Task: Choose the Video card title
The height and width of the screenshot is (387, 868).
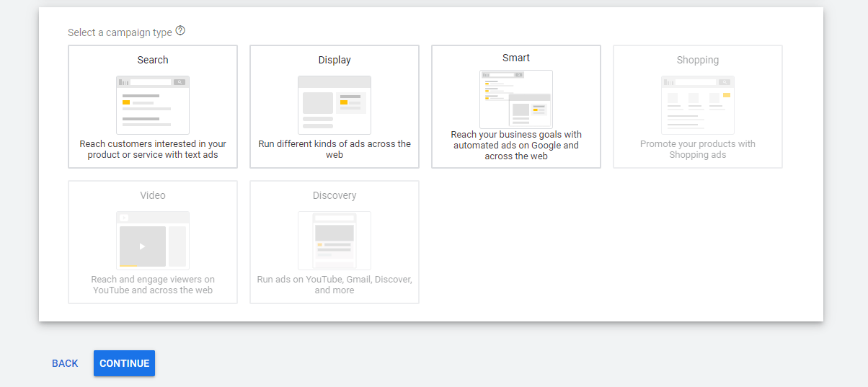Action: pos(153,195)
